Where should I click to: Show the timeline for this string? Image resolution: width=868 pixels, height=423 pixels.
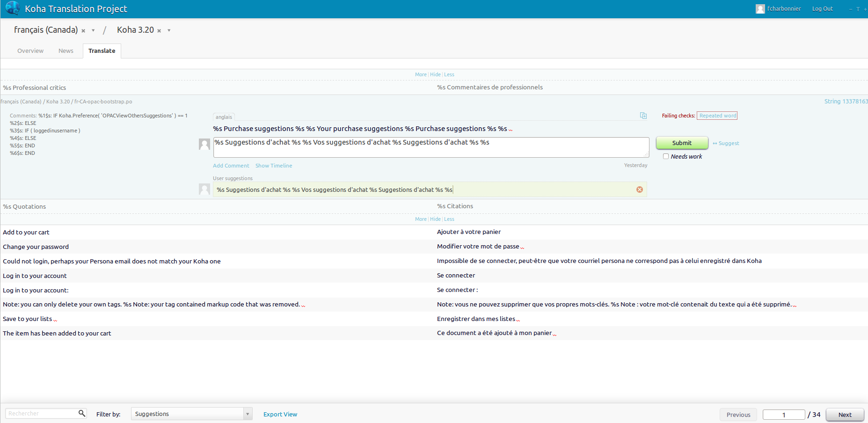click(x=274, y=166)
